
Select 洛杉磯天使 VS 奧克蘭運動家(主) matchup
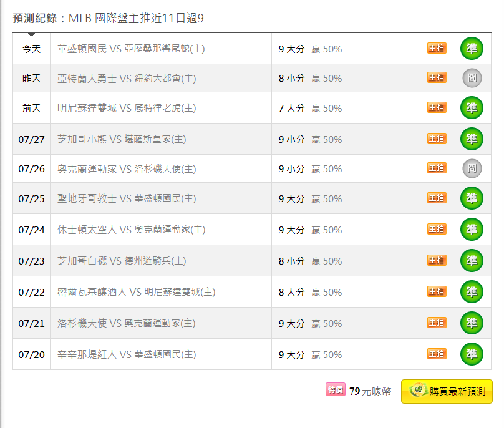tap(127, 323)
